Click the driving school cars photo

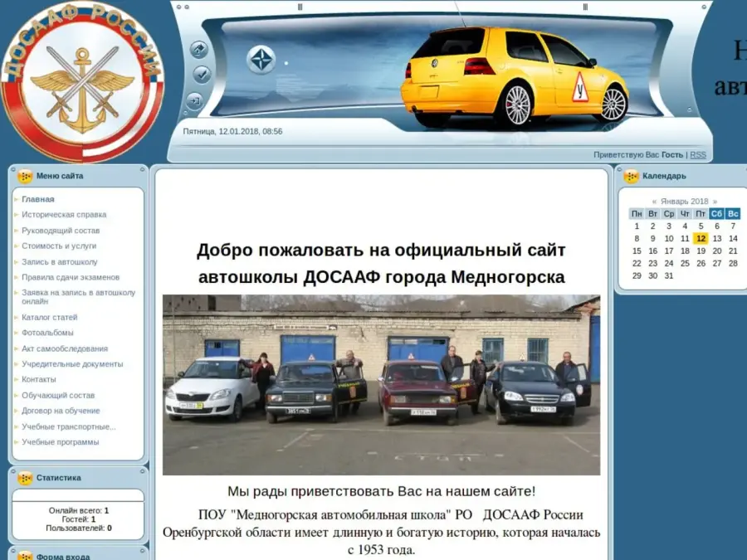pyautogui.click(x=381, y=385)
